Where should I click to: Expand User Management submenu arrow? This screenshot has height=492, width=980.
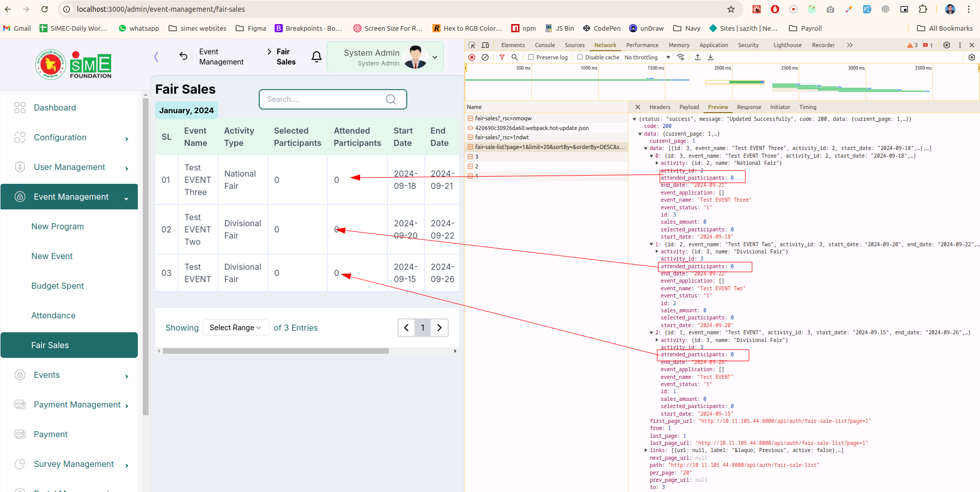(x=127, y=168)
